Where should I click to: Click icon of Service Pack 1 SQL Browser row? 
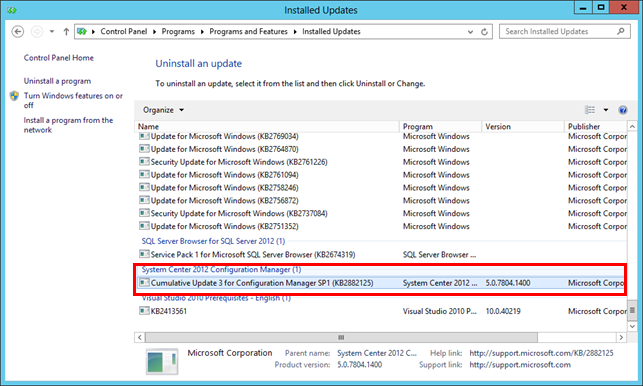(144, 254)
